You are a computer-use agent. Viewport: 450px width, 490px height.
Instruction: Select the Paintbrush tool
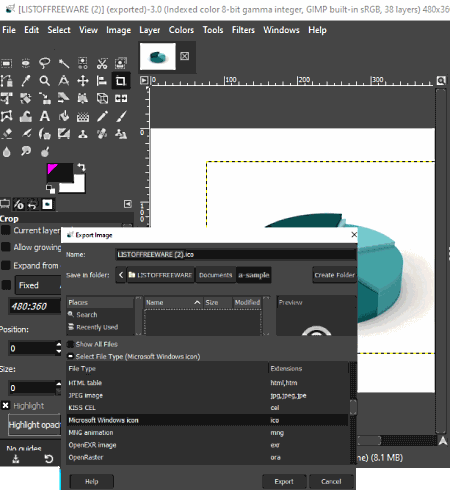pyautogui.click(x=121, y=116)
